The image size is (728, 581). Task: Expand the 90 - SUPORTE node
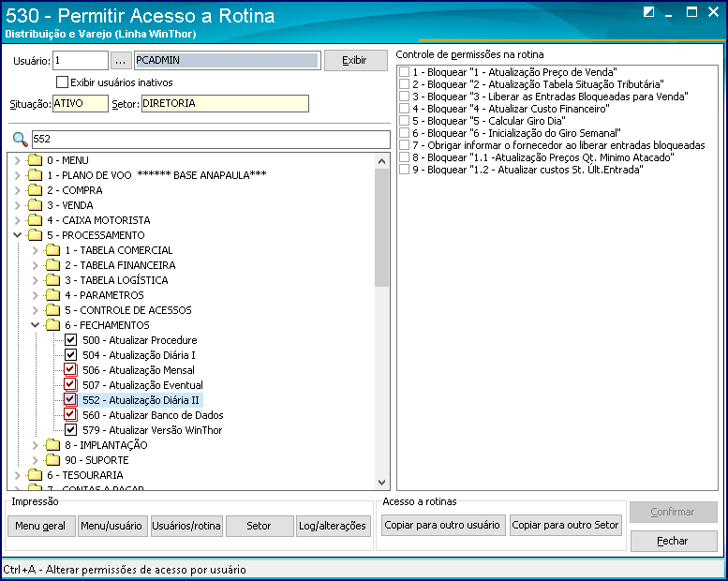click(36, 460)
